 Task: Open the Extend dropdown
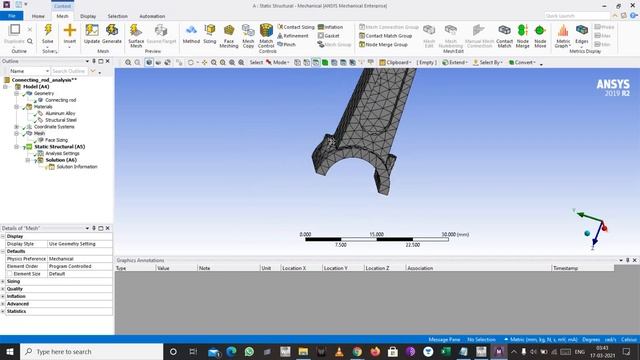455,62
